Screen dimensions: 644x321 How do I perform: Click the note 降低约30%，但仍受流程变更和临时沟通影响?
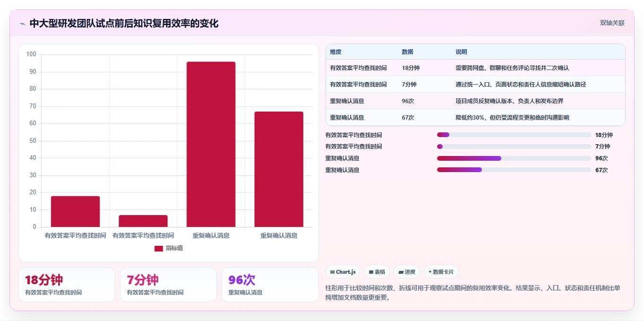click(512, 118)
